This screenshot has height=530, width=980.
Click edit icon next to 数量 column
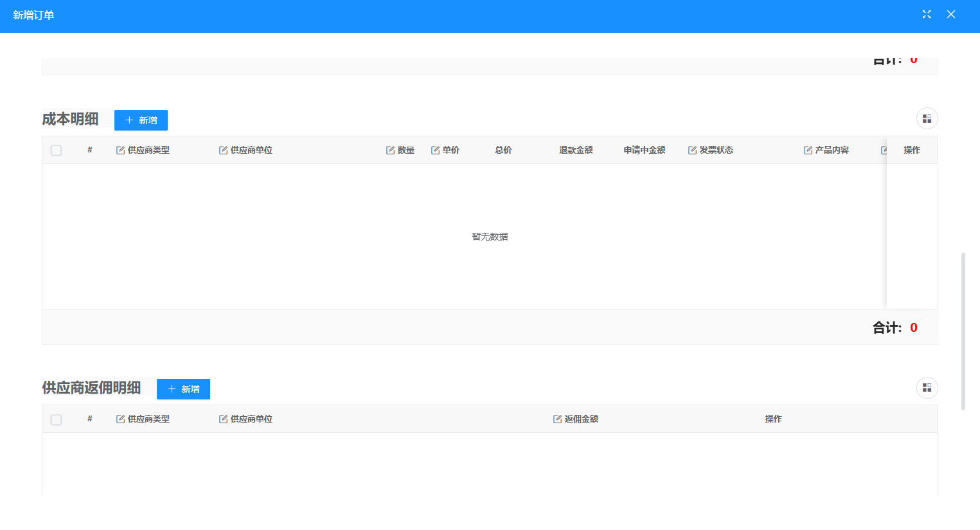[390, 151]
